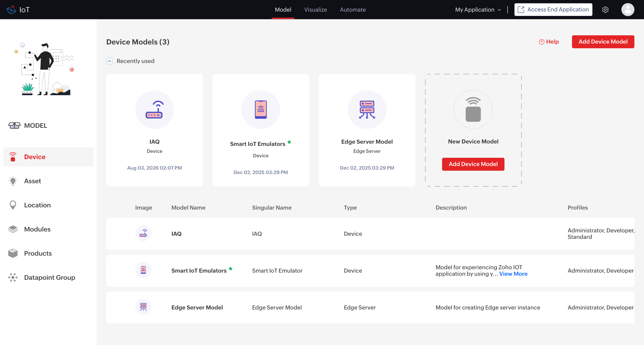
Task: Click the Smart IoT Emulators phone icon on card
Action: [261, 109]
